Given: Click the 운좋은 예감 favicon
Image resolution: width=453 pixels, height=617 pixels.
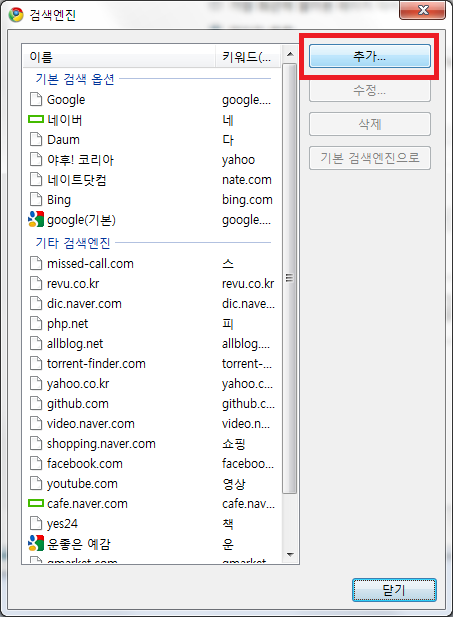Looking at the screenshot, I should pos(36,543).
